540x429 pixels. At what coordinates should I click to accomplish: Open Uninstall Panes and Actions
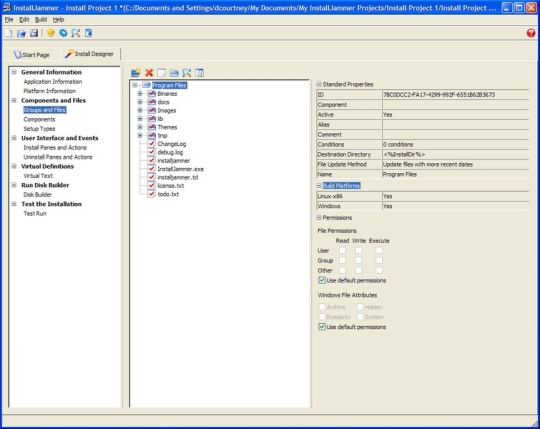[58, 157]
